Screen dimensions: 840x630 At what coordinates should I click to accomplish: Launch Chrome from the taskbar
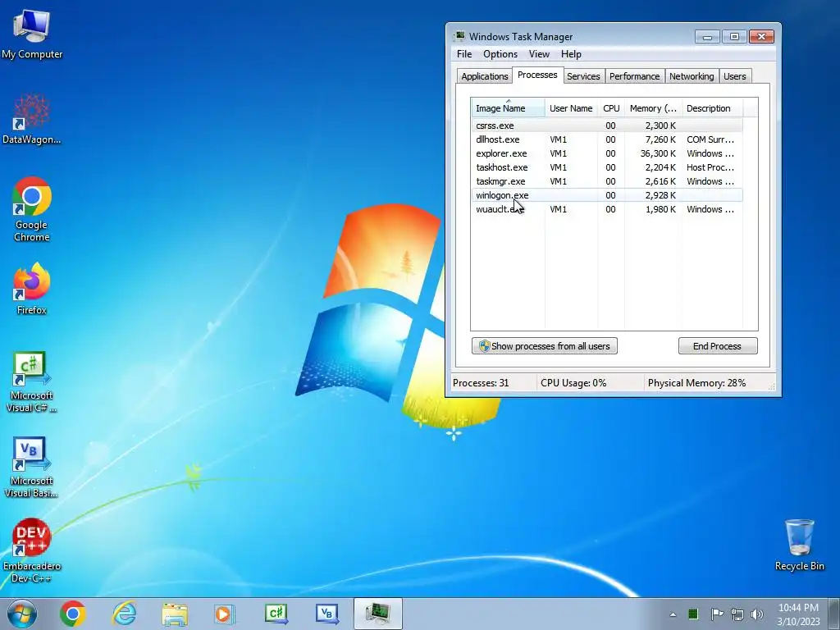pos(73,614)
